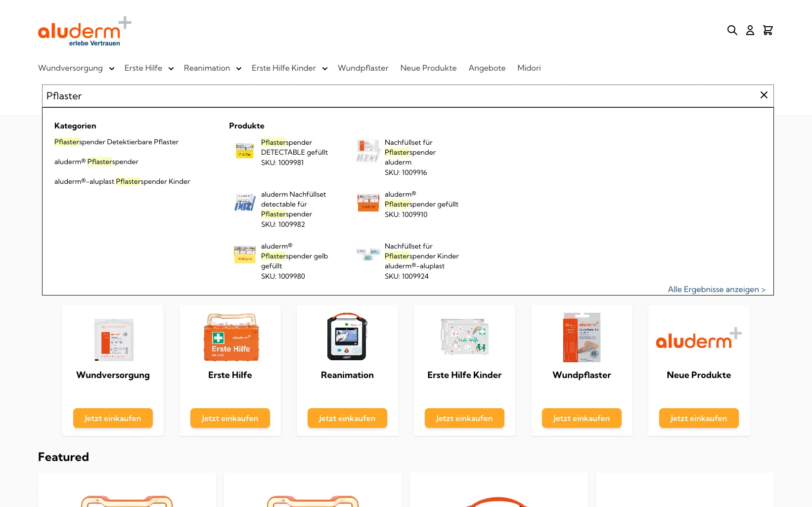
Task: Open Erste Hilfe Kinder in navigation bar
Action: tap(284, 68)
